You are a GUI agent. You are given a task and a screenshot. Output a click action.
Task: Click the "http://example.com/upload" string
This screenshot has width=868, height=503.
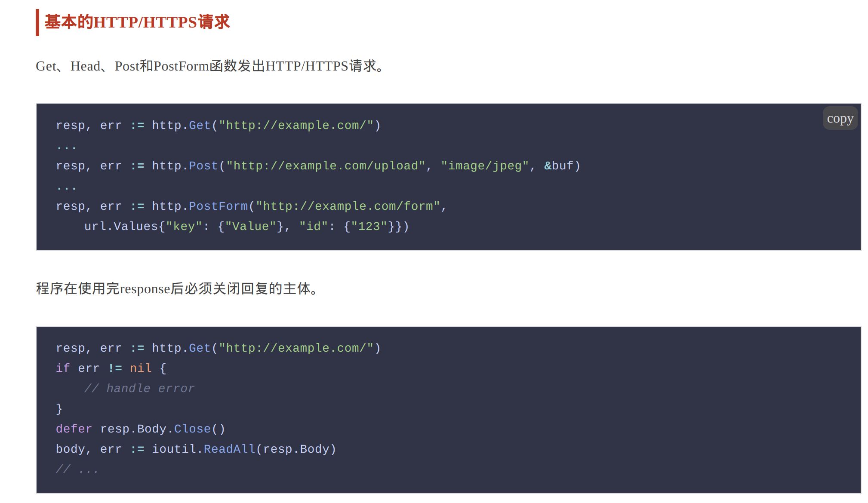(x=326, y=166)
